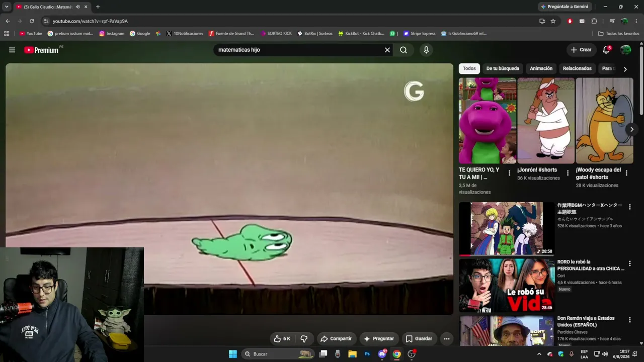This screenshot has height=362, width=644.
Task: Open the SORTEO KICK bookmark
Action: (x=276, y=34)
